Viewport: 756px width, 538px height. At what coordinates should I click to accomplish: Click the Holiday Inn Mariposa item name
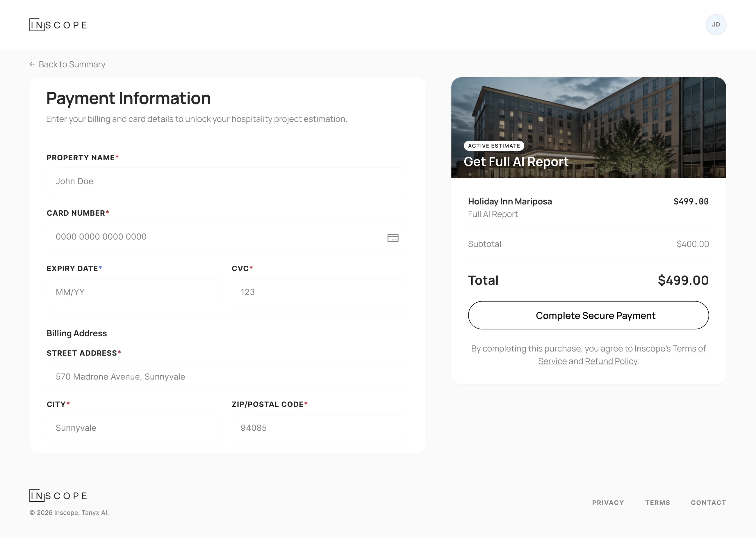510,201
